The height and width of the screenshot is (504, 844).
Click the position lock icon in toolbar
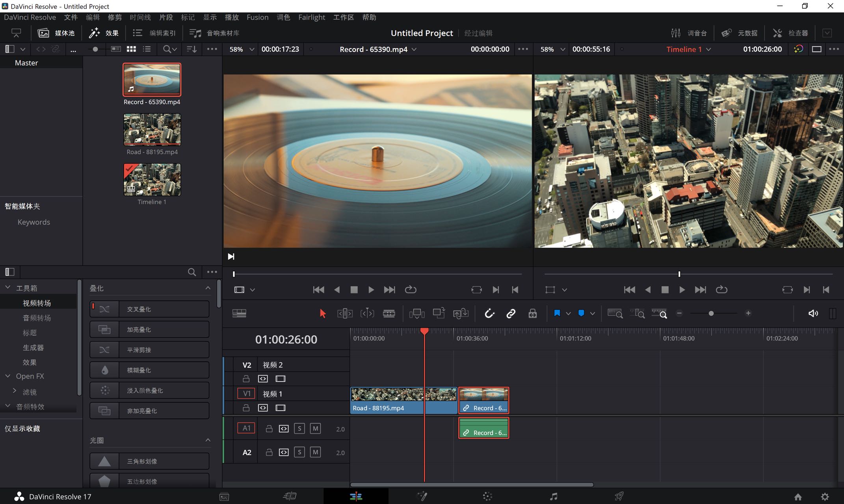532,313
